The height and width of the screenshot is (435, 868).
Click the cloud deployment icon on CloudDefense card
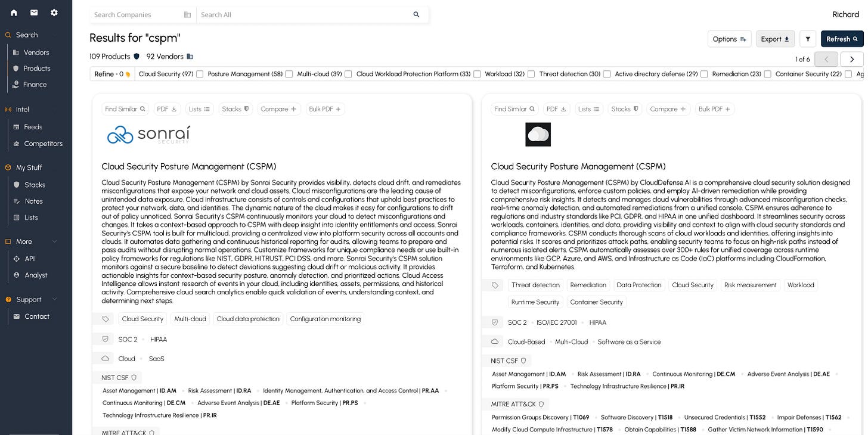[x=495, y=342]
